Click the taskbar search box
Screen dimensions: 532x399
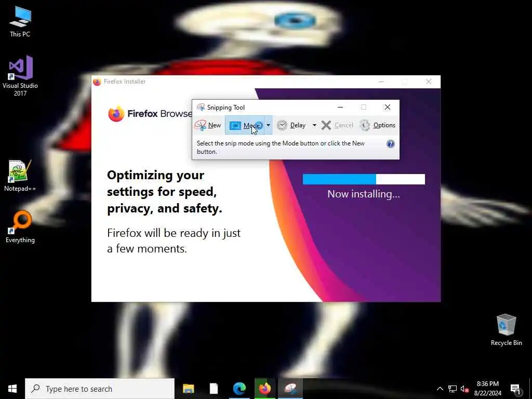click(x=100, y=389)
